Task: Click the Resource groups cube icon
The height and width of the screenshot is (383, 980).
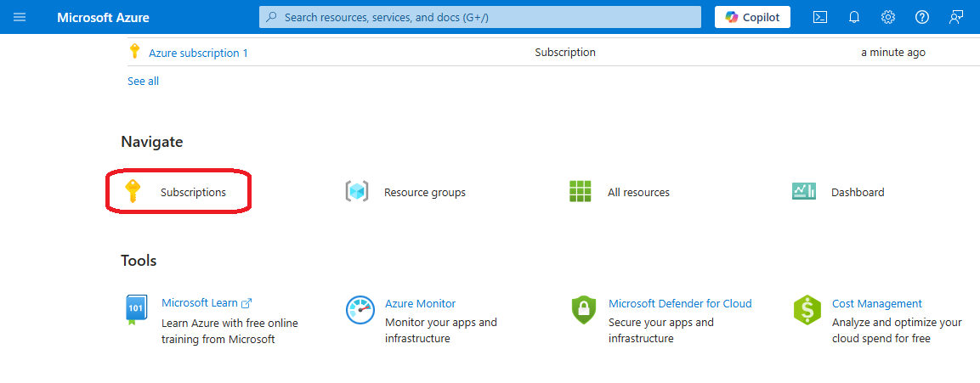Action: [x=356, y=192]
